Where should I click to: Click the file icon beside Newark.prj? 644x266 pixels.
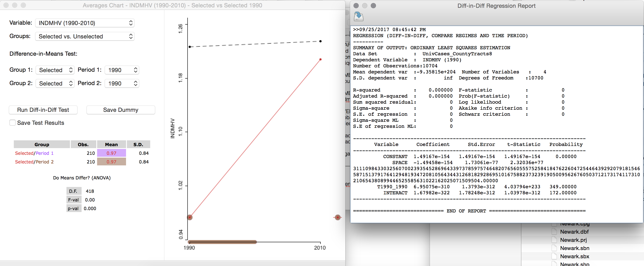tap(555, 240)
